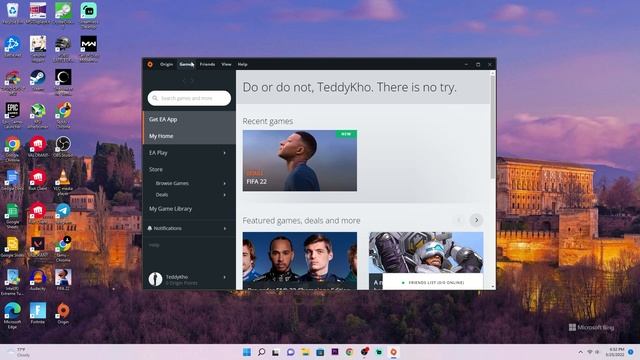The height and width of the screenshot is (360, 640).
Task: Open the Origin menu
Action: tap(166, 64)
